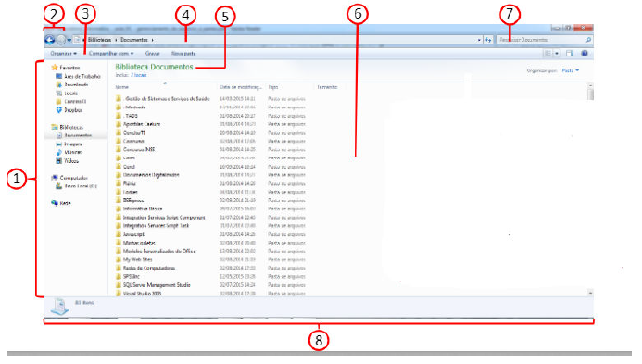This screenshot has height=364, width=642.
Task: Click the change view icon in the toolbar
Action: pos(548,53)
